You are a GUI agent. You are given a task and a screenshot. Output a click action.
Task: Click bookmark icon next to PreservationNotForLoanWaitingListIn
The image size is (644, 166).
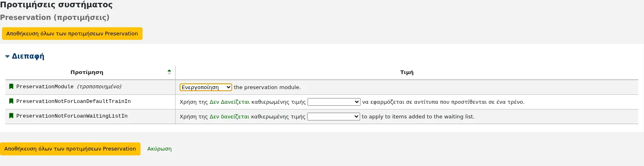pyautogui.click(x=11, y=116)
